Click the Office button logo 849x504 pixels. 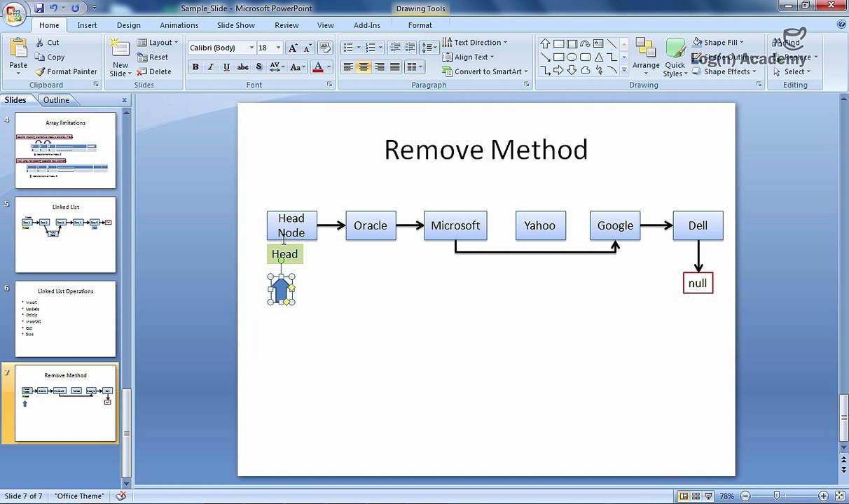click(x=13, y=13)
